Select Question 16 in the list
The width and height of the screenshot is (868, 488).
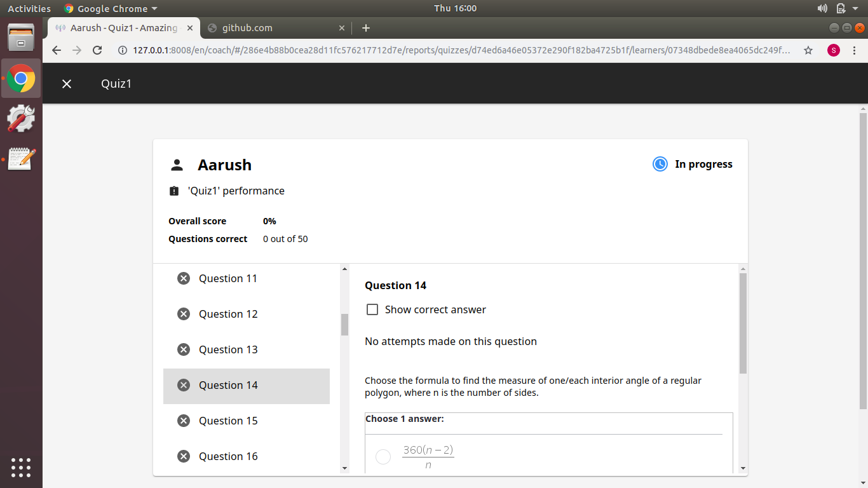tap(247, 456)
